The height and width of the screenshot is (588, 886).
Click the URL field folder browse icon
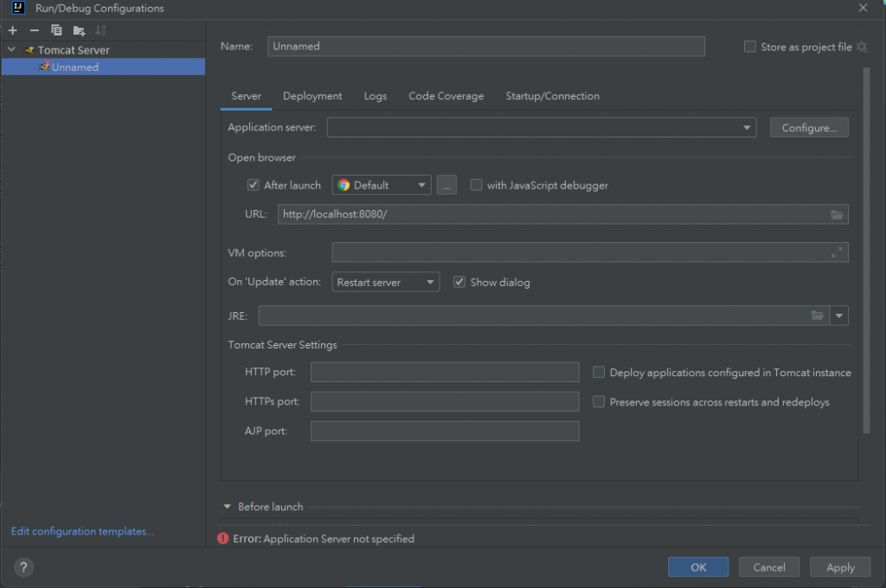[837, 214]
